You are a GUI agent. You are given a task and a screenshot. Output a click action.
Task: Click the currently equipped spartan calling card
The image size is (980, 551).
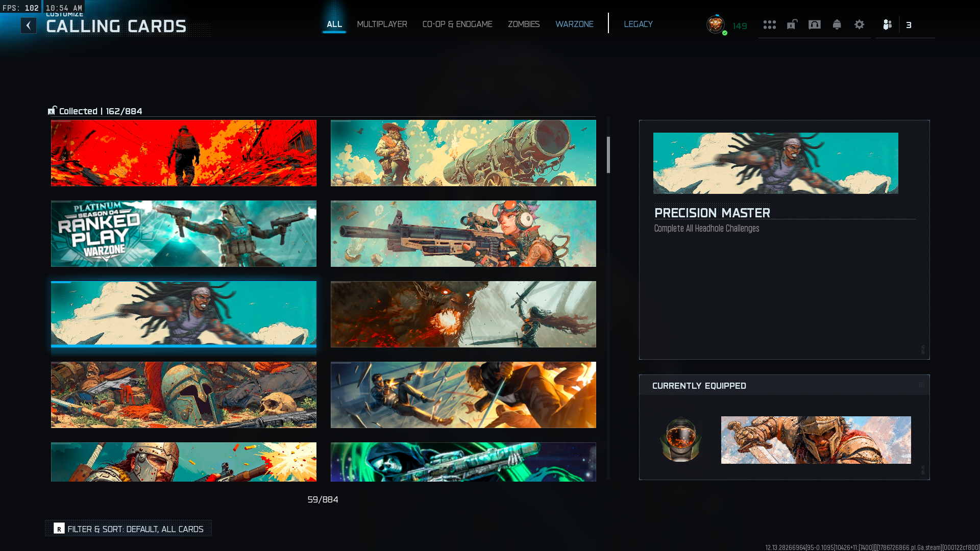[x=816, y=440]
